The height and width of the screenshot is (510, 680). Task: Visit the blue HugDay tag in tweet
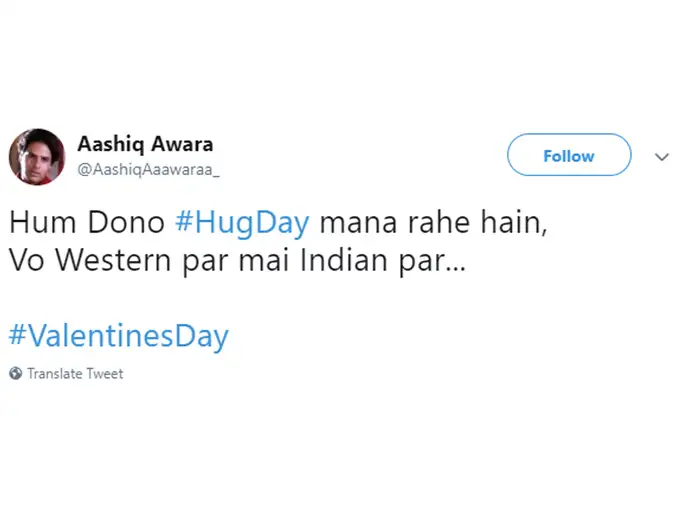click(242, 221)
